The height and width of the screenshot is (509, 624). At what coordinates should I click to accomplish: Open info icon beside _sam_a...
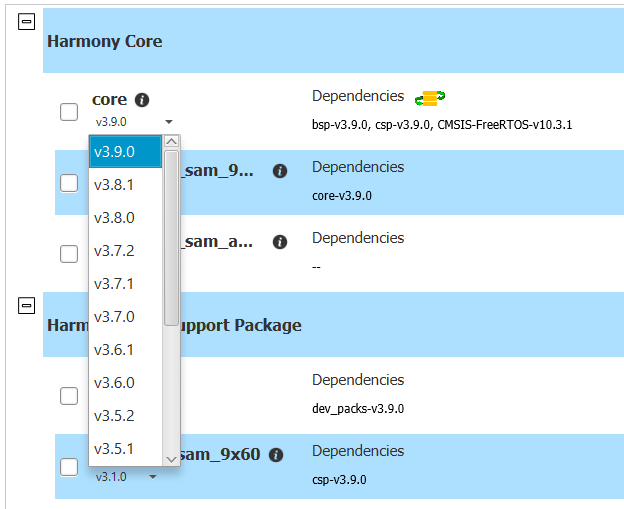[280, 242]
